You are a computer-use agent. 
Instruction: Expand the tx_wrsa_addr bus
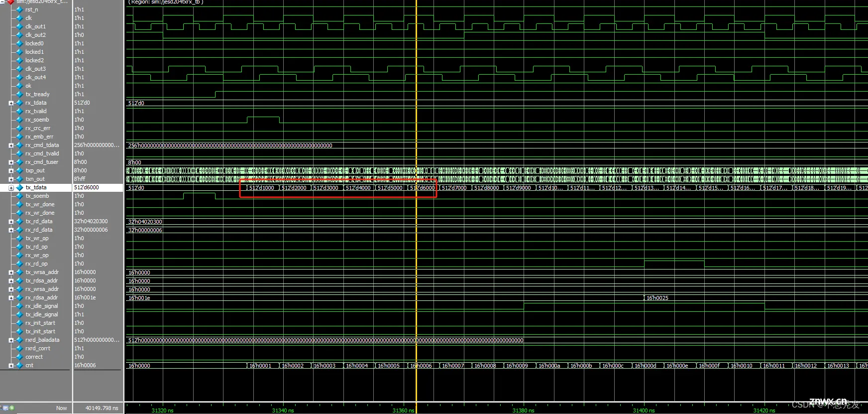click(x=11, y=273)
